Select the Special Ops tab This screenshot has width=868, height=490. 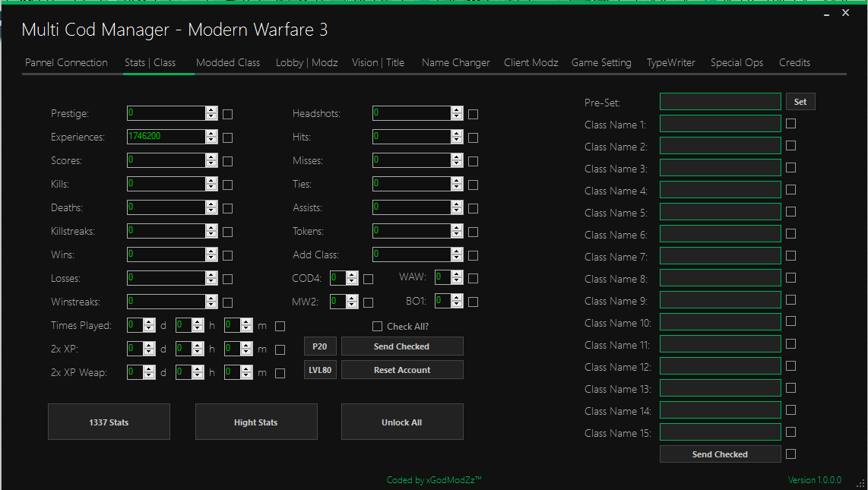(x=737, y=62)
